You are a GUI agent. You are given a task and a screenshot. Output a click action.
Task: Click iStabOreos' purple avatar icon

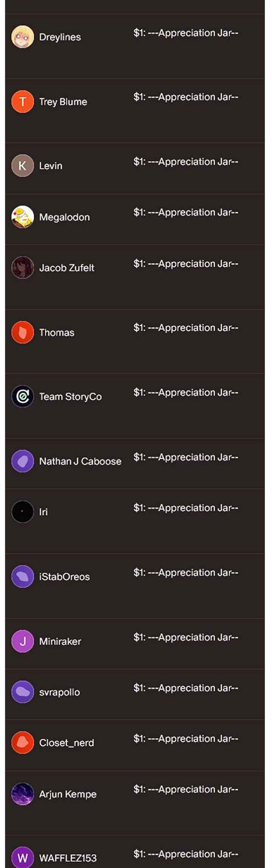click(23, 577)
